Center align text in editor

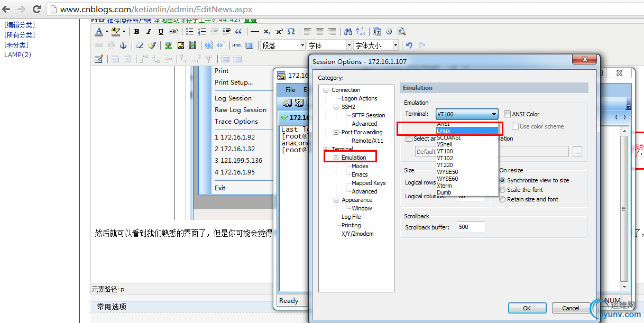(x=319, y=32)
